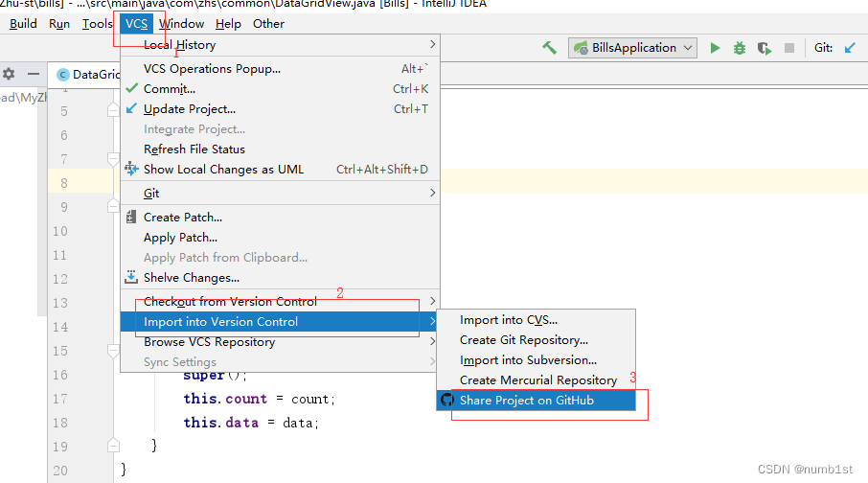Image resolution: width=868 pixels, height=483 pixels.
Task: Click the Java class icon on DataGrid tab
Action: (63, 74)
